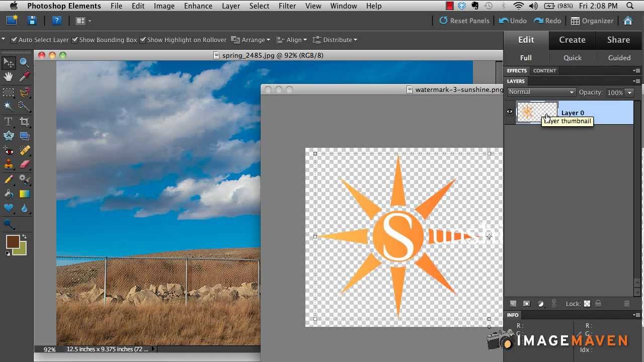Create a new layer in Layers panel
This screenshot has width=644, height=362.
point(513,304)
